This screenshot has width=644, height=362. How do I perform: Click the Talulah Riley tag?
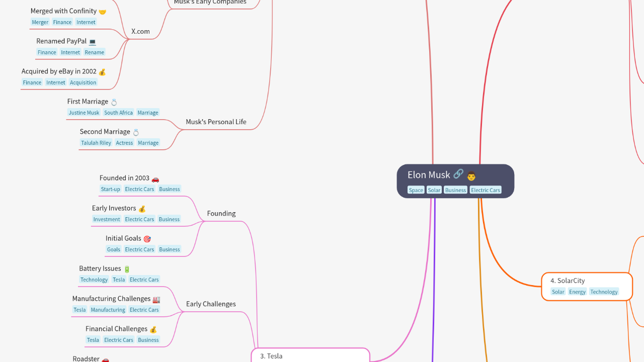pos(96,143)
